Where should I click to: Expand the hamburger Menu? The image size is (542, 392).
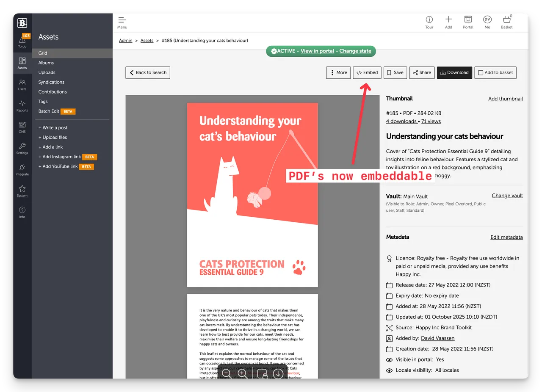122,22
